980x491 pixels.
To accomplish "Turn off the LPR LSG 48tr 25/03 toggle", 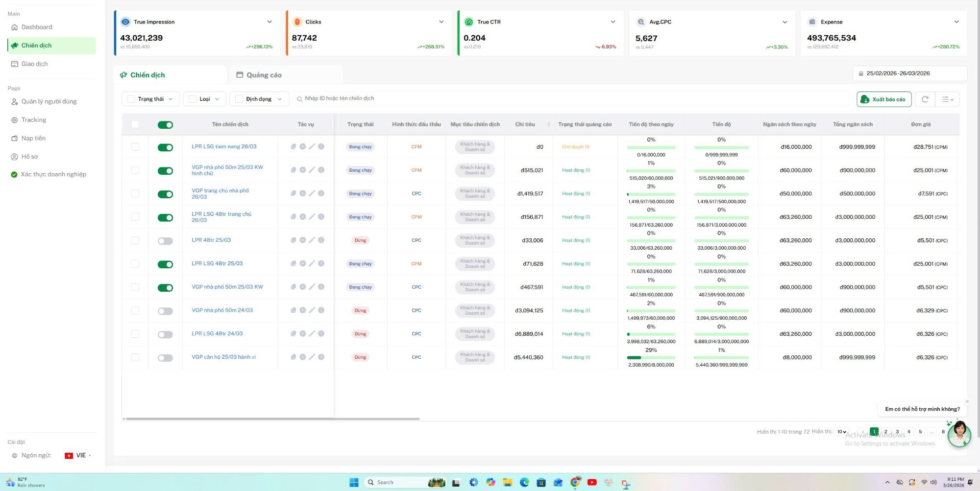I will [165, 264].
